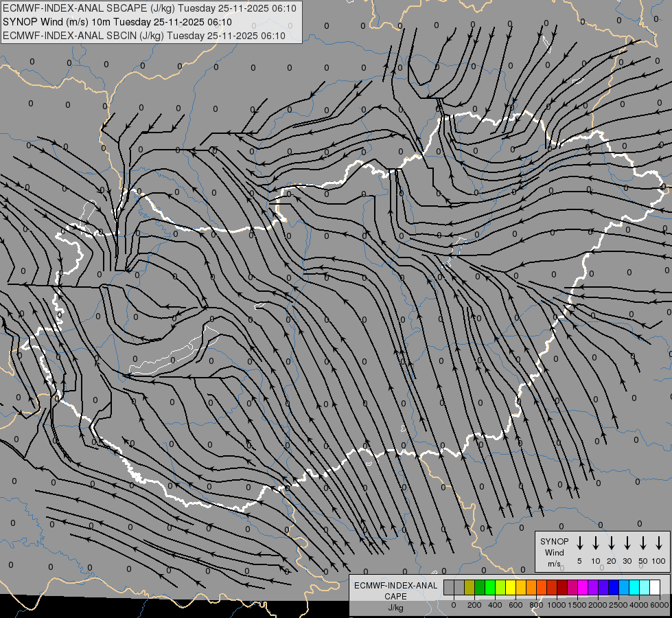672x618 pixels.
Task: Choose the orange CAPE swatch before 800
Action: (x=531, y=587)
